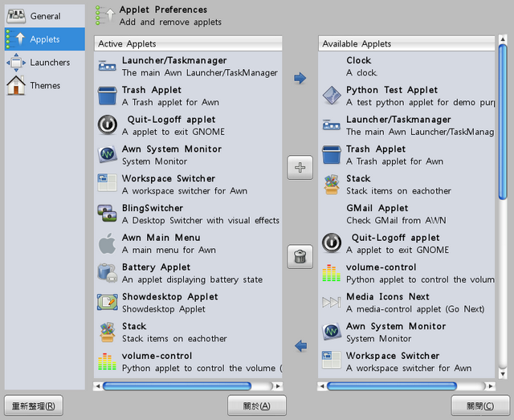Screen dimensions: 514x420
Task: Click the General section icon
Action: [16, 16]
